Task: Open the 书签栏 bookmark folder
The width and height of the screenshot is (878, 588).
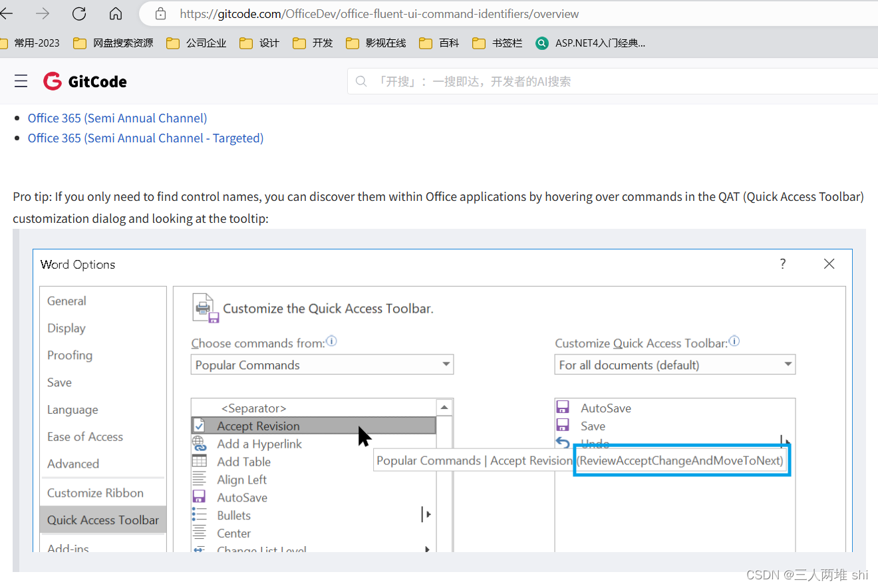Action: (x=498, y=43)
